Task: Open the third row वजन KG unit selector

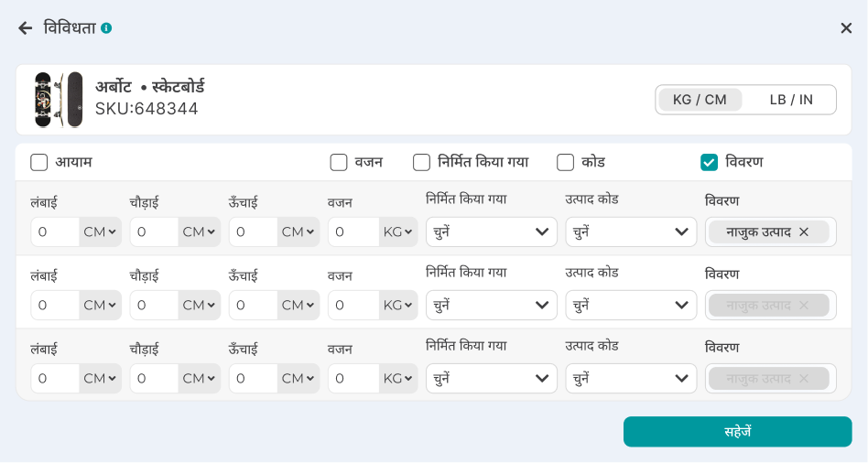Action: [398, 379]
